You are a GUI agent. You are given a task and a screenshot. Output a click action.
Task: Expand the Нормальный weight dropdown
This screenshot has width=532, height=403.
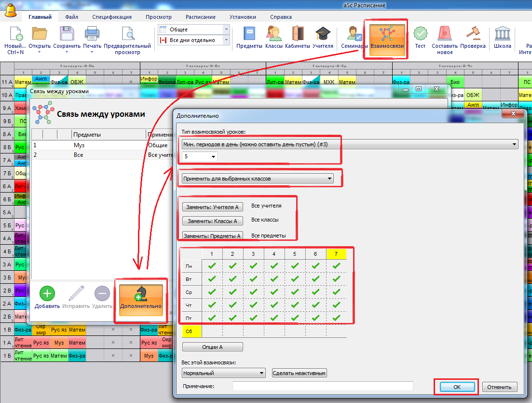pos(224,373)
